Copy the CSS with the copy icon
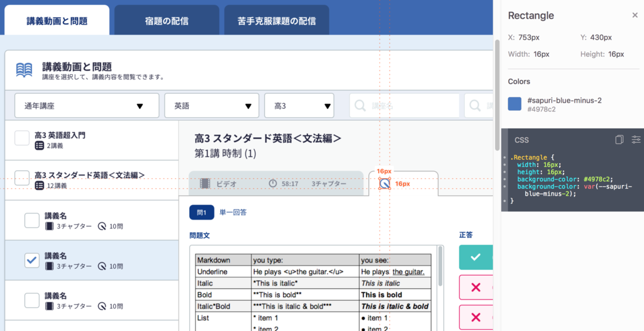644x331 pixels. click(x=619, y=140)
